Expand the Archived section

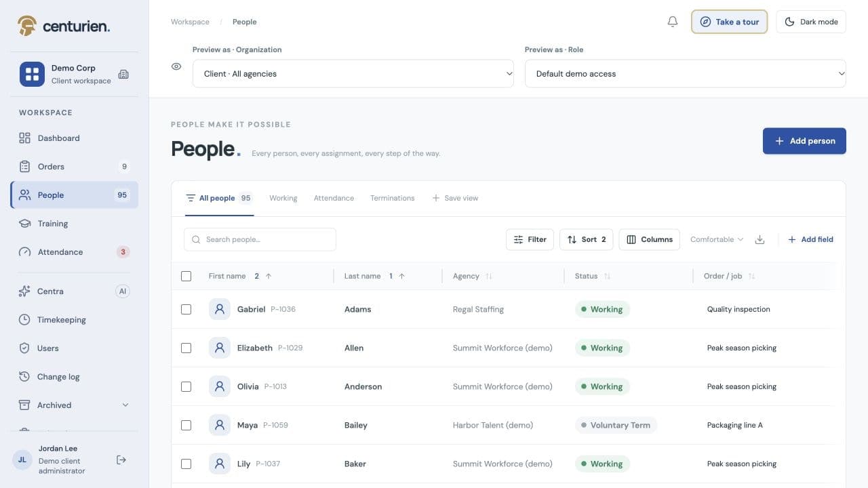[75, 405]
